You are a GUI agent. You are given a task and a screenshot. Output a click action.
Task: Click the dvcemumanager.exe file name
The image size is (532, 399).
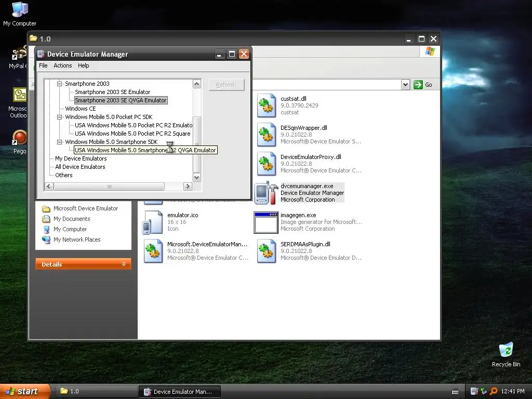[x=307, y=186]
